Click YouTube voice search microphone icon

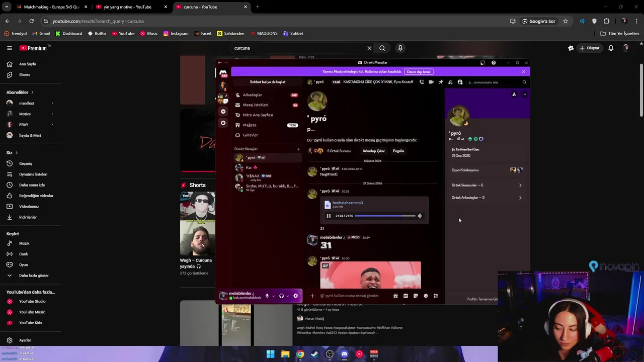coord(400,48)
